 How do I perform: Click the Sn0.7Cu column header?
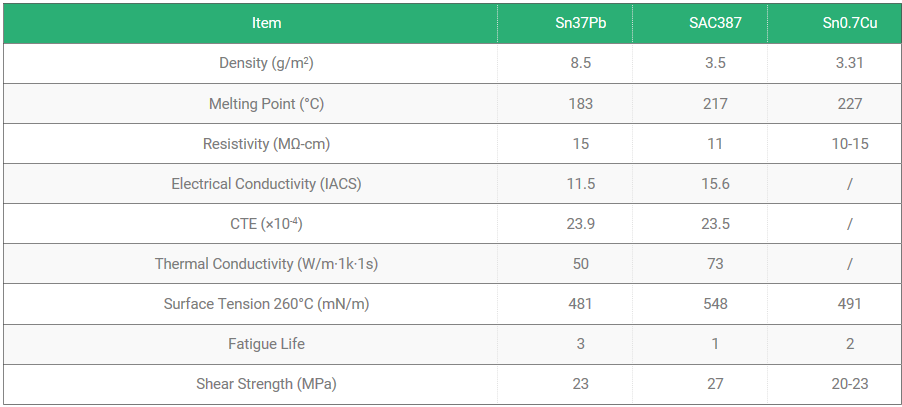[x=850, y=24]
